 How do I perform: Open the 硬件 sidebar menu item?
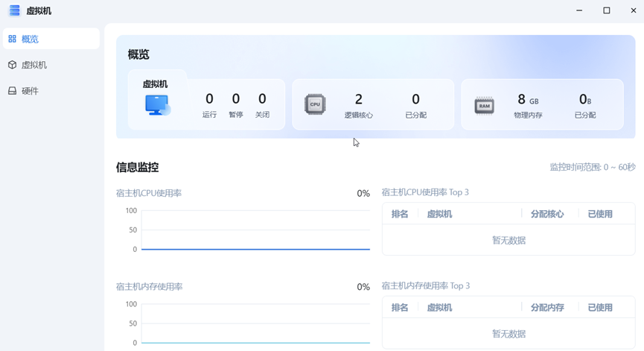coord(51,91)
